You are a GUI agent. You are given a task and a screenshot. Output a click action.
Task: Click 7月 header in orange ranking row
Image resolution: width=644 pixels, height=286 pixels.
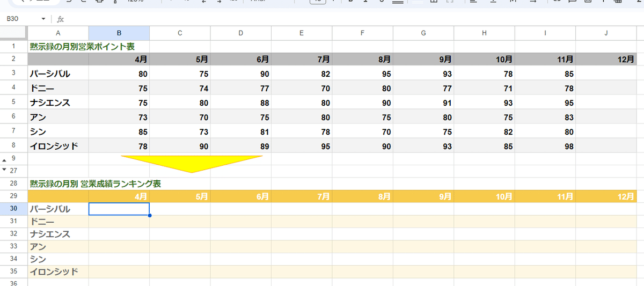[302, 196]
